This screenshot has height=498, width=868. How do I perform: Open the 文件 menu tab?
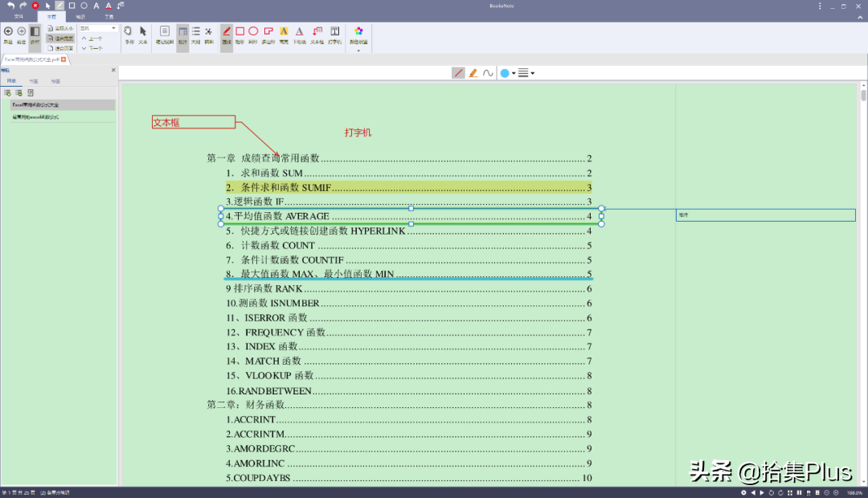[18, 17]
